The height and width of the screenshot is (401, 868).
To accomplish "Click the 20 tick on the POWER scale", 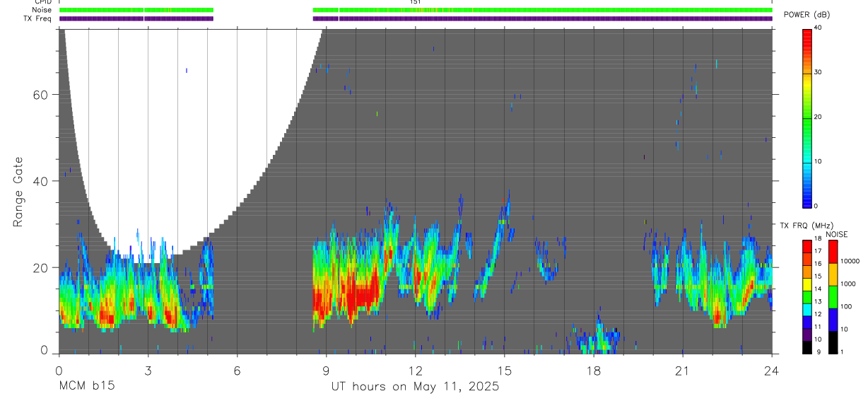I will point(819,117).
